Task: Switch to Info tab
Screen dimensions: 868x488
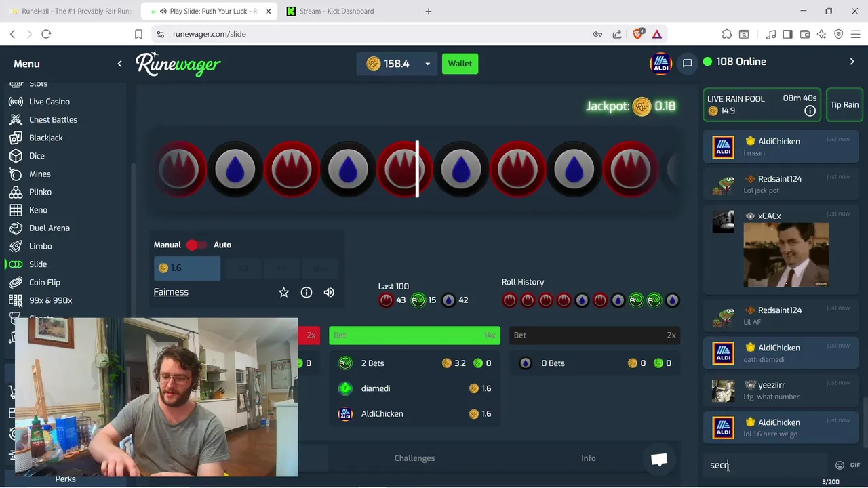Action: pyautogui.click(x=588, y=458)
